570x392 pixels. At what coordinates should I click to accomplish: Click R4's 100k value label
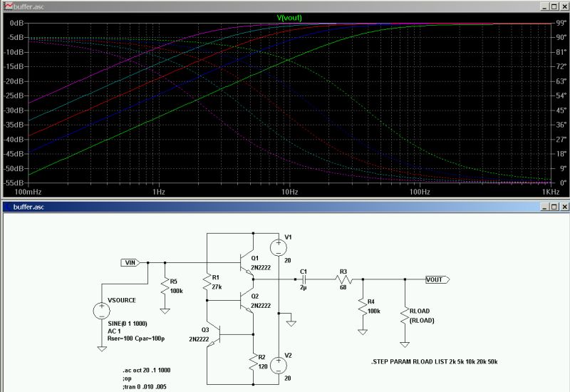pos(374,311)
